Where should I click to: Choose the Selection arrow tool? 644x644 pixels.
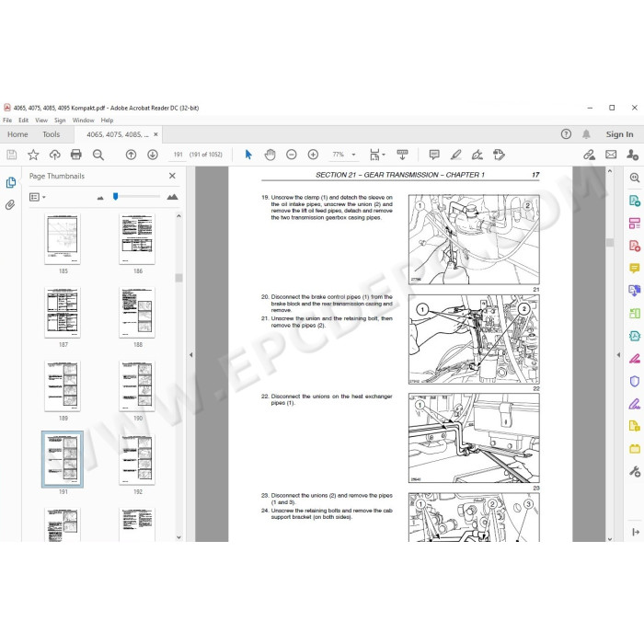(x=248, y=155)
